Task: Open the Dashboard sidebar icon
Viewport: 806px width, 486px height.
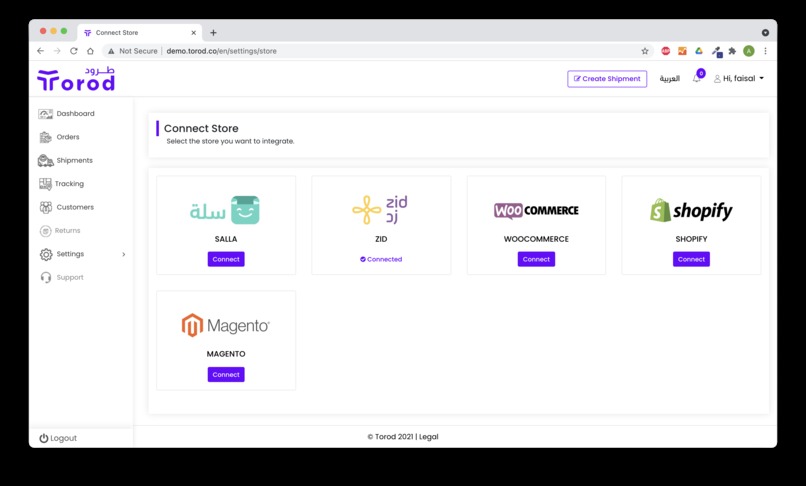Action: pyautogui.click(x=45, y=114)
